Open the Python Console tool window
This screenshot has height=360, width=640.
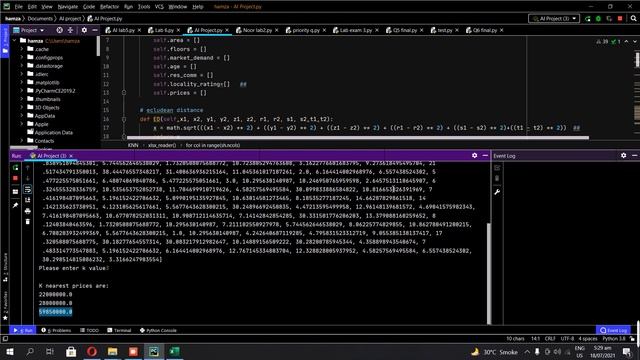[158, 330]
